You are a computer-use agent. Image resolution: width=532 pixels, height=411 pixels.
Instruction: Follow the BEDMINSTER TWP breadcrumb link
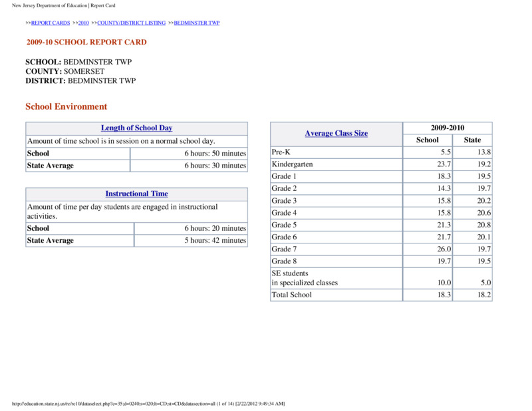pyautogui.click(x=197, y=23)
